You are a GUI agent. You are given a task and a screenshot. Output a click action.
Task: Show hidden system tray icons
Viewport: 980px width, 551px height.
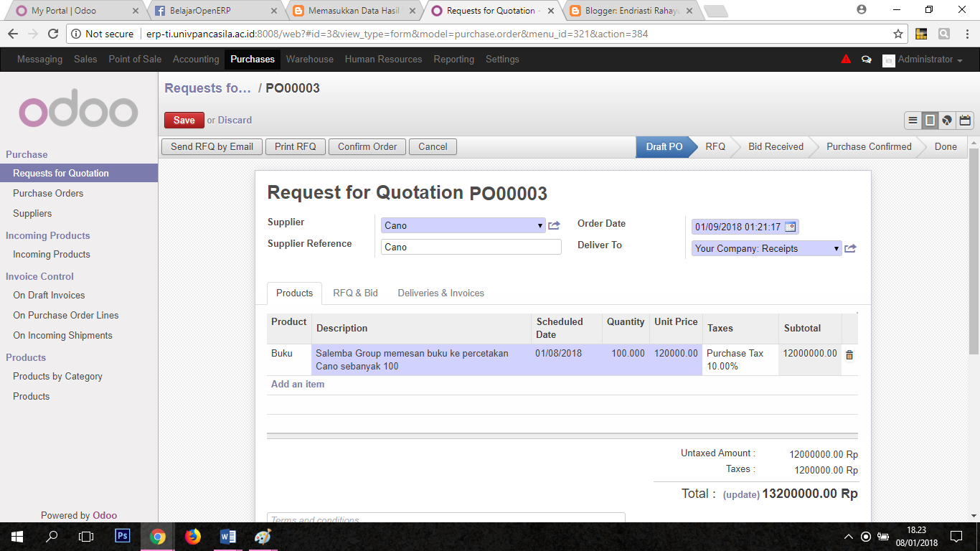pyautogui.click(x=849, y=537)
